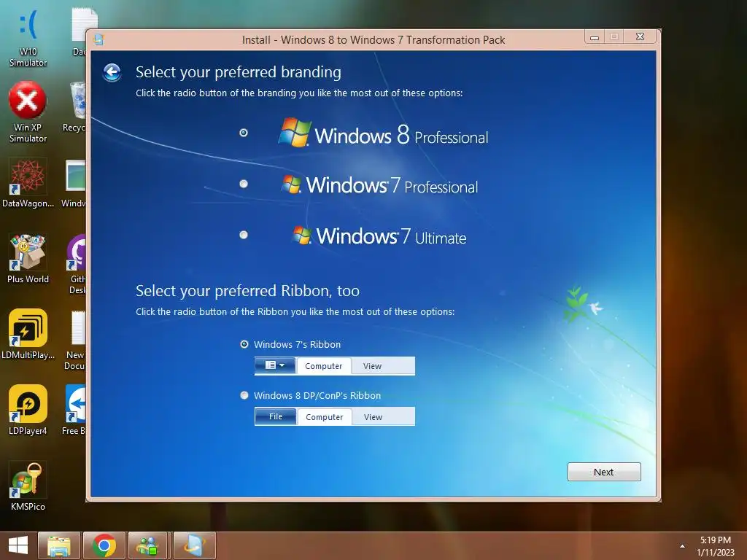Click the 'Select your preferred Ribbon, too' heading

click(x=247, y=290)
